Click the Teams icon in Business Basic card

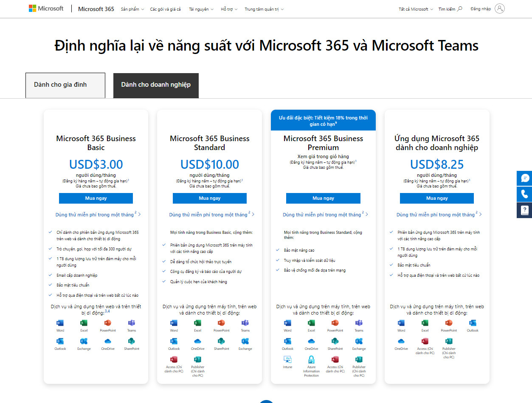(x=131, y=323)
